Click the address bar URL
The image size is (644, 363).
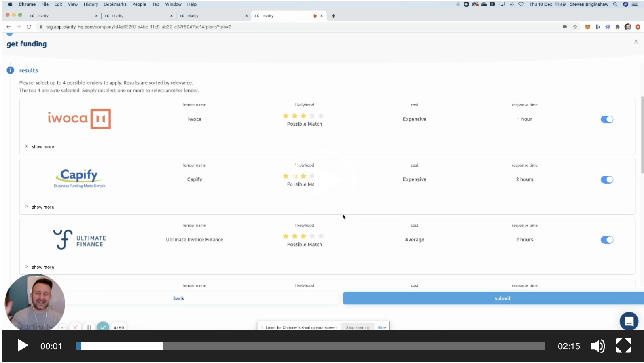tap(139, 27)
